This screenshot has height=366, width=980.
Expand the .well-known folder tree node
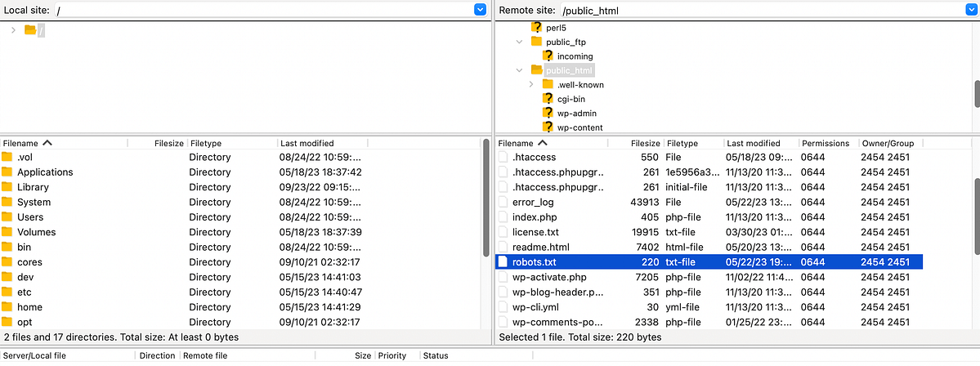coord(531,84)
